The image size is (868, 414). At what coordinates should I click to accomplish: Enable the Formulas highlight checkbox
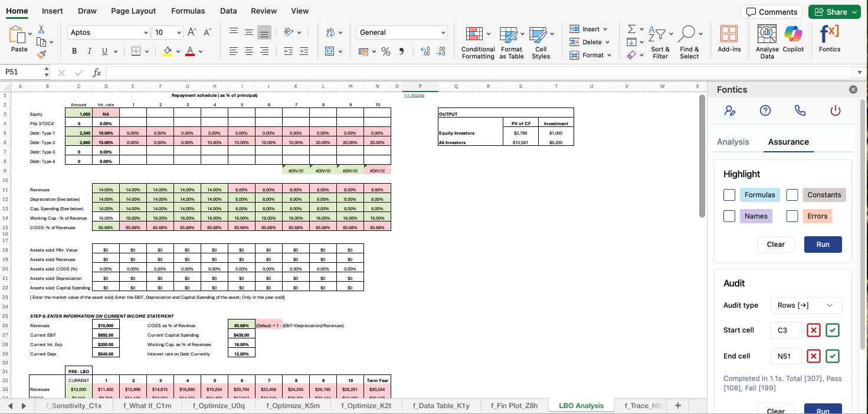tap(729, 194)
